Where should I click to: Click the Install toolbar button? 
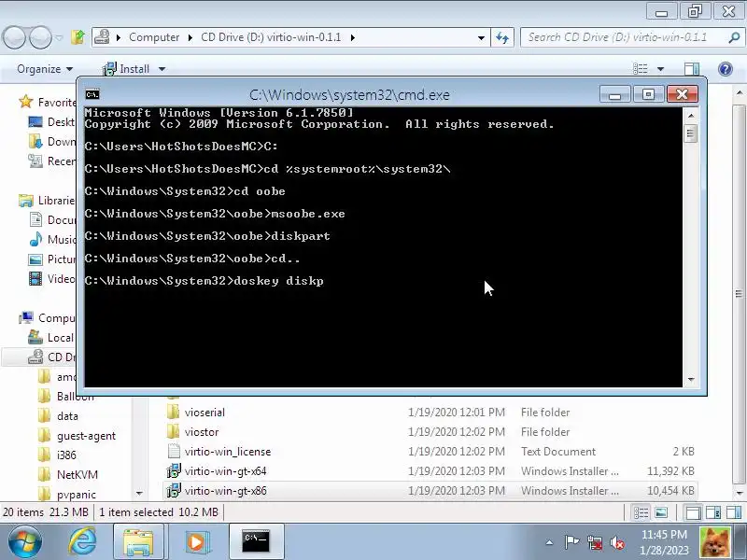pos(126,69)
